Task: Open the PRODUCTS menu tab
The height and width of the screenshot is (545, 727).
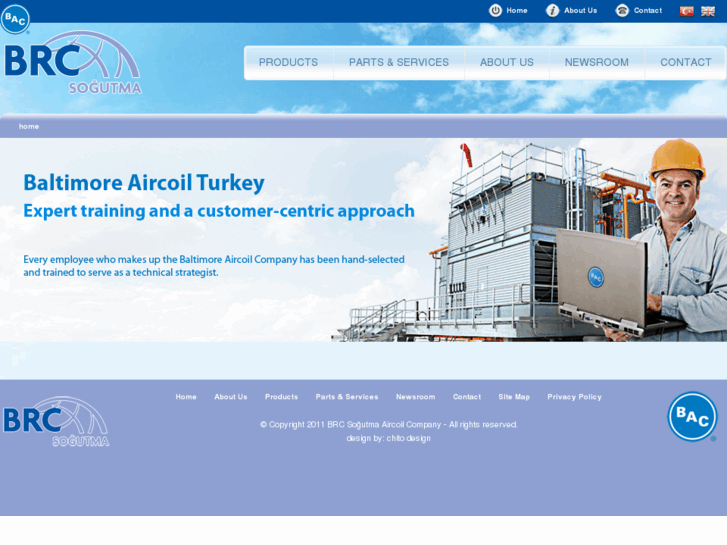Action: pyautogui.click(x=288, y=63)
